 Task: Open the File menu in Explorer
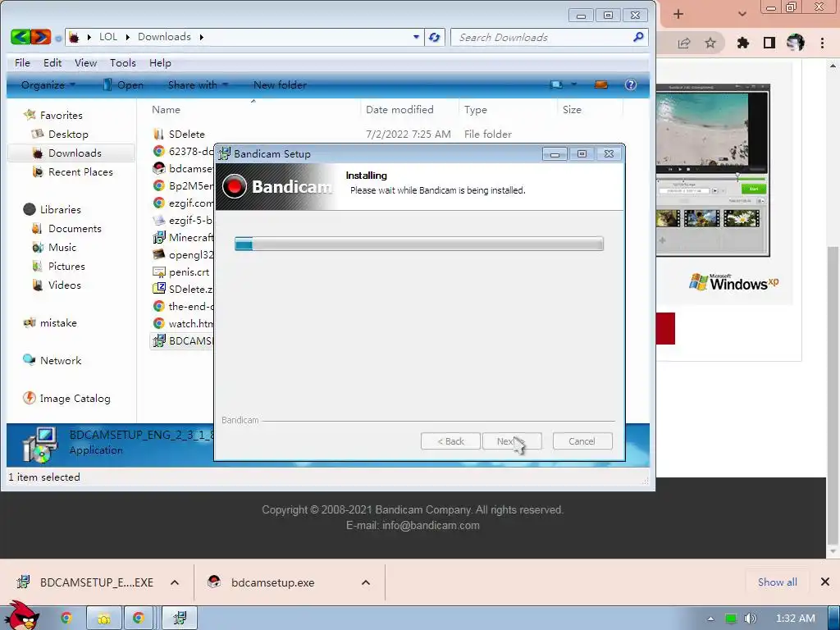tap(22, 62)
